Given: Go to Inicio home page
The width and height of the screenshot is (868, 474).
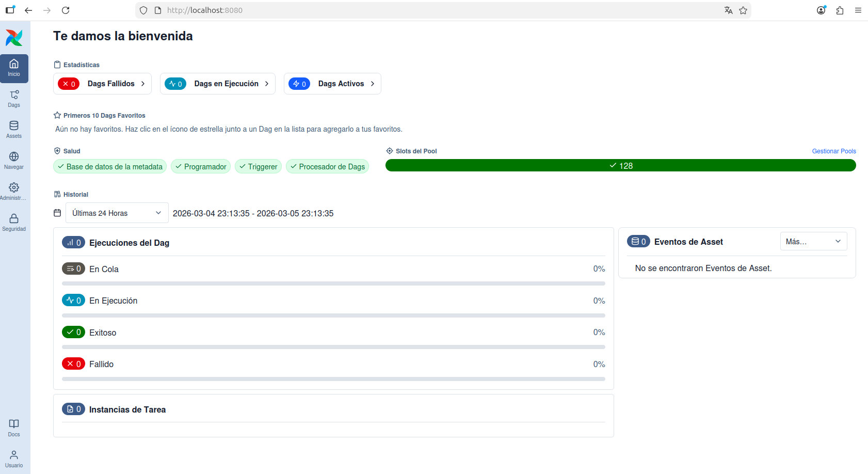Looking at the screenshot, I should tap(14, 68).
